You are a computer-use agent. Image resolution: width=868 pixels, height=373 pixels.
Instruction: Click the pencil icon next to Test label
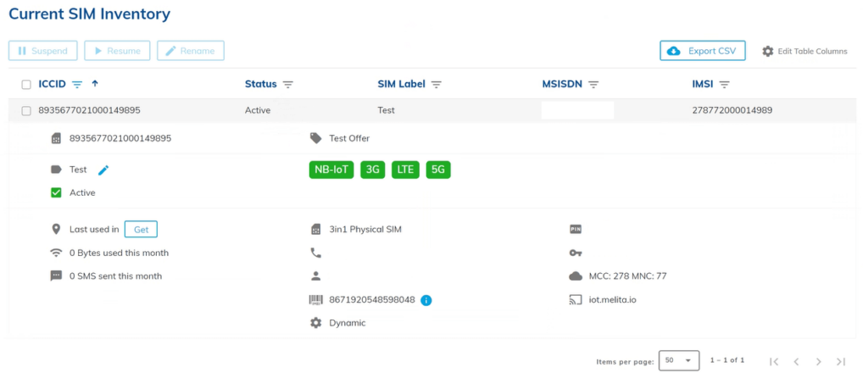coord(103,170)
